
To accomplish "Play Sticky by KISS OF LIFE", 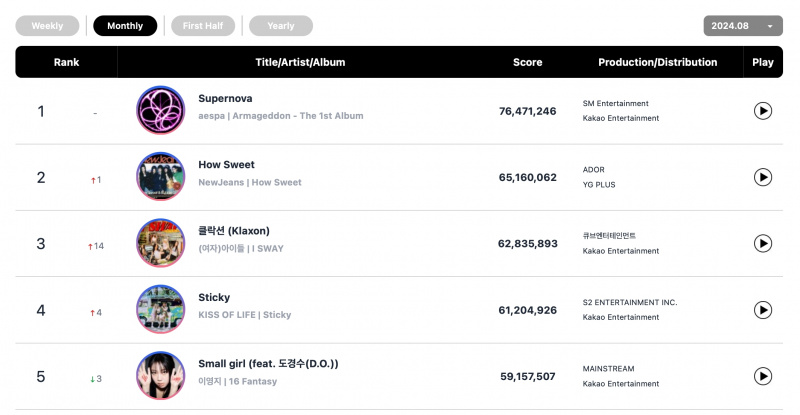I will tap(762, 310).
